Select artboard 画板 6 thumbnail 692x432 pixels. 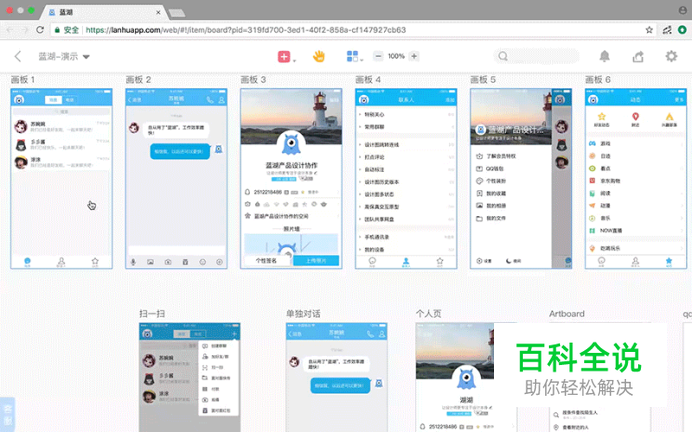636,178
